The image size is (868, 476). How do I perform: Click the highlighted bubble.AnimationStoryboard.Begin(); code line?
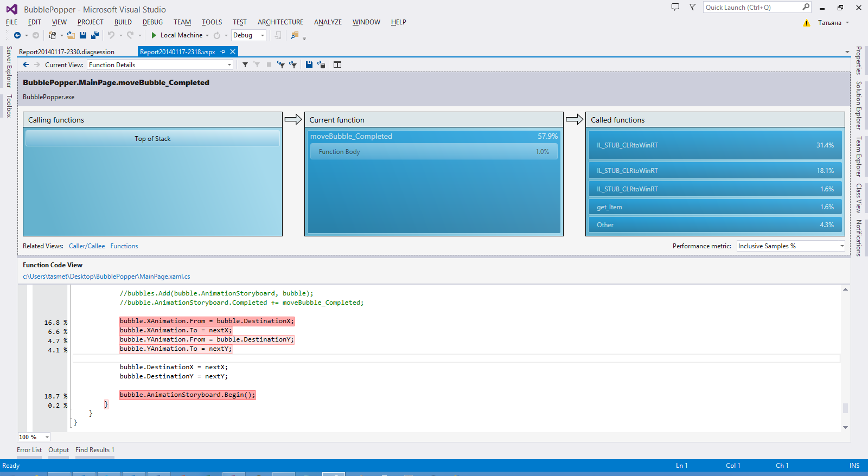pyautogui.click(x=187, y=395)
